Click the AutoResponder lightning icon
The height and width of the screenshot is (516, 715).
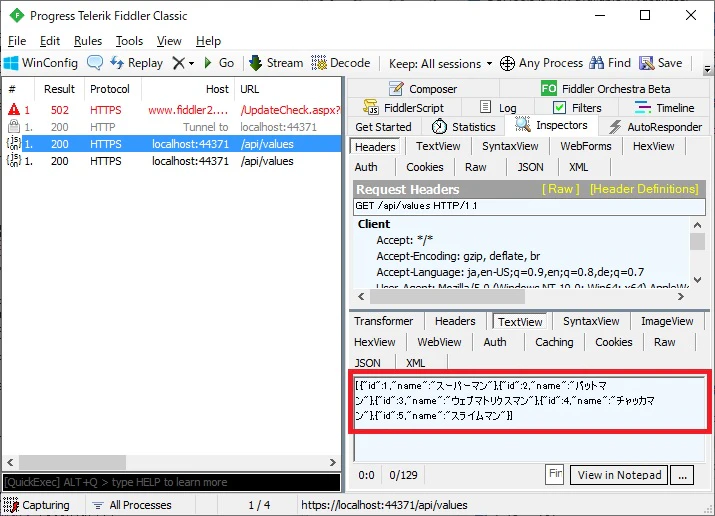(615, 127)
